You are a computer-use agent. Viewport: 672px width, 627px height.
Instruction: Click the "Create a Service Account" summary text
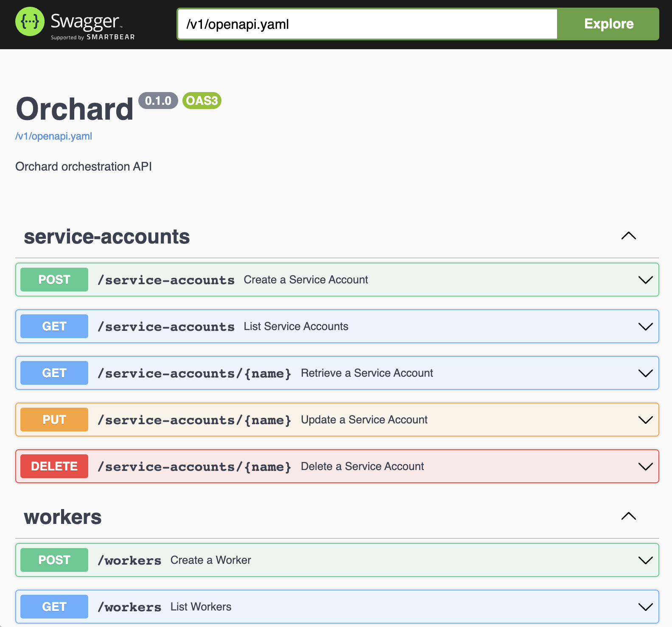tap(306, 280)
